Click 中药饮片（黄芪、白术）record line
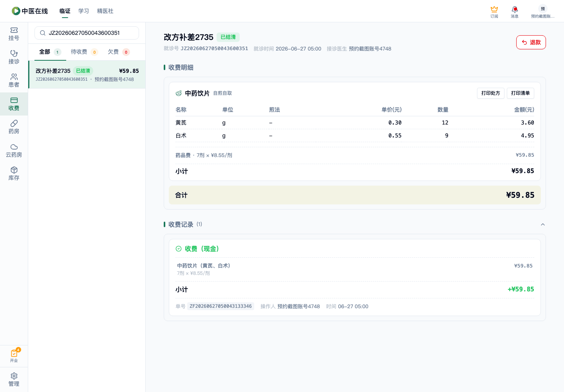Image resolution: width=564 pixels, height=392 pixels. 204,266
